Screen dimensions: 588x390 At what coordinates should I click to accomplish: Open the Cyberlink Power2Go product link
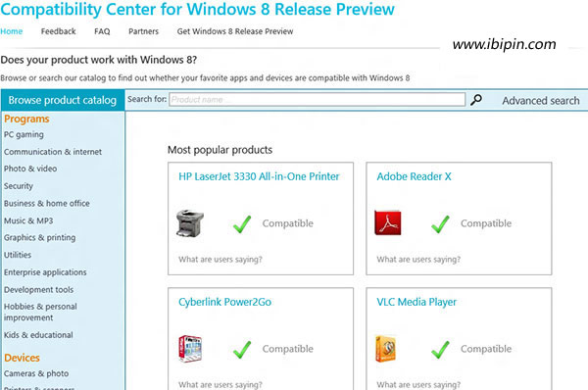coord(224,302)
